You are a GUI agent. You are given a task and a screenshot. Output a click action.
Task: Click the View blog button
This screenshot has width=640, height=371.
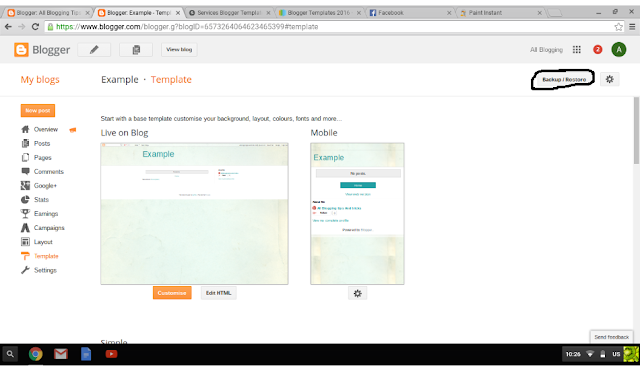[179, 49]
